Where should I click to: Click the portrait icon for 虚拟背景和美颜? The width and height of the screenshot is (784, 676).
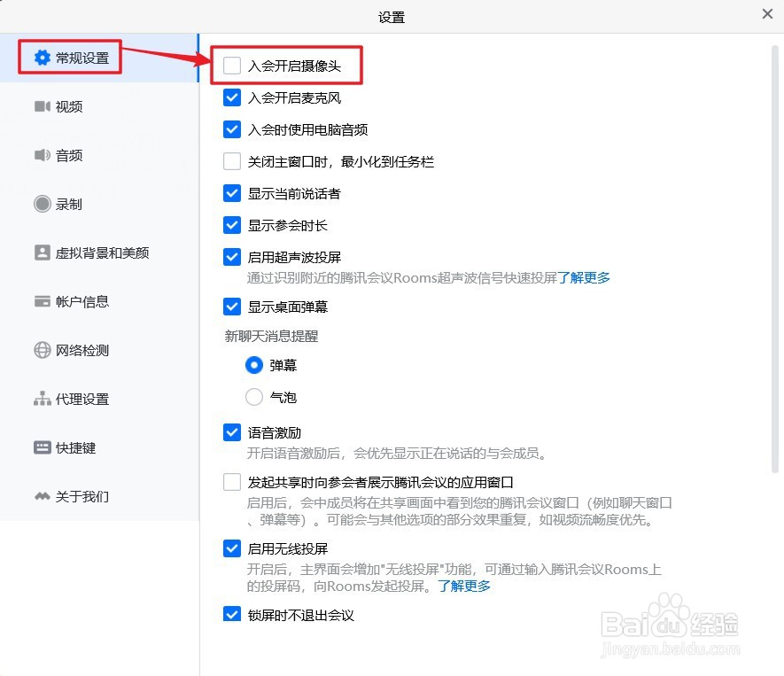(43, 253)
